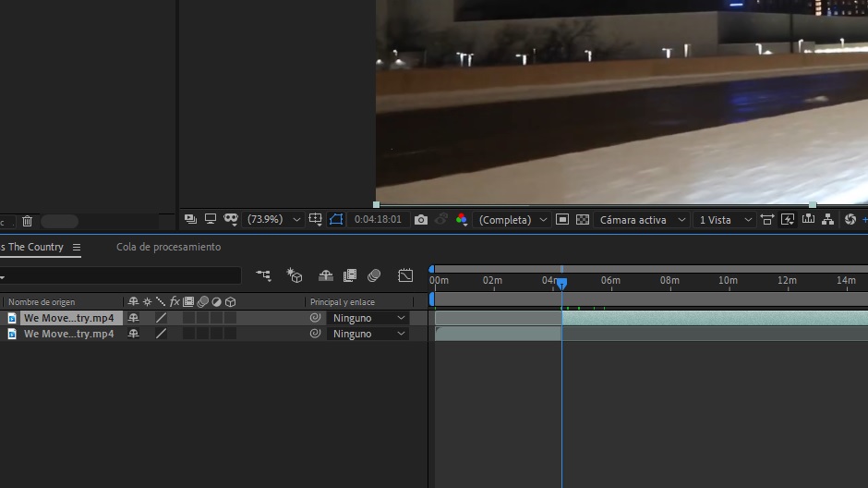Click the 0:04:18:01 current time display
The height and width of the screenshot is (488, 868).
point(378,219)
